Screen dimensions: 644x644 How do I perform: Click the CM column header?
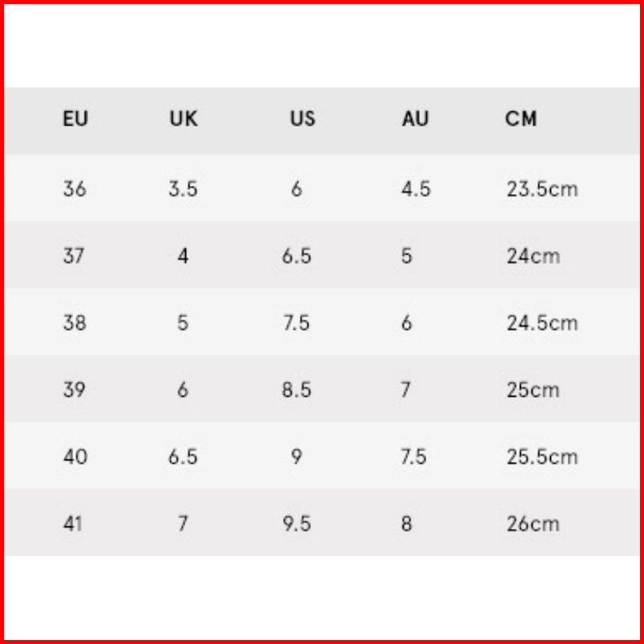[522, 119]
